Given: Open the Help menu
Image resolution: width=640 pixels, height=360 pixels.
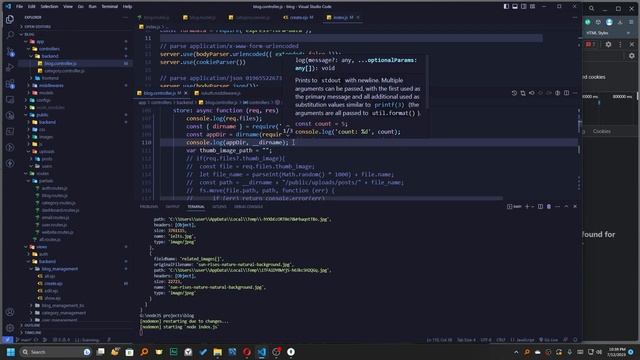Looking at the screenshot, I should click(x=127, y=7).
